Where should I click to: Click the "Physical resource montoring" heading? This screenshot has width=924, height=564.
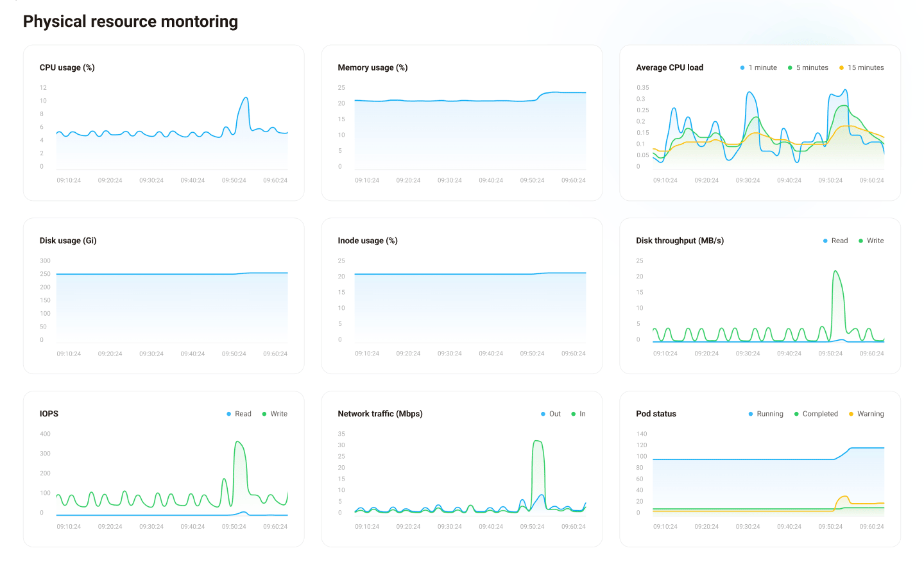(x=130, y=21)
